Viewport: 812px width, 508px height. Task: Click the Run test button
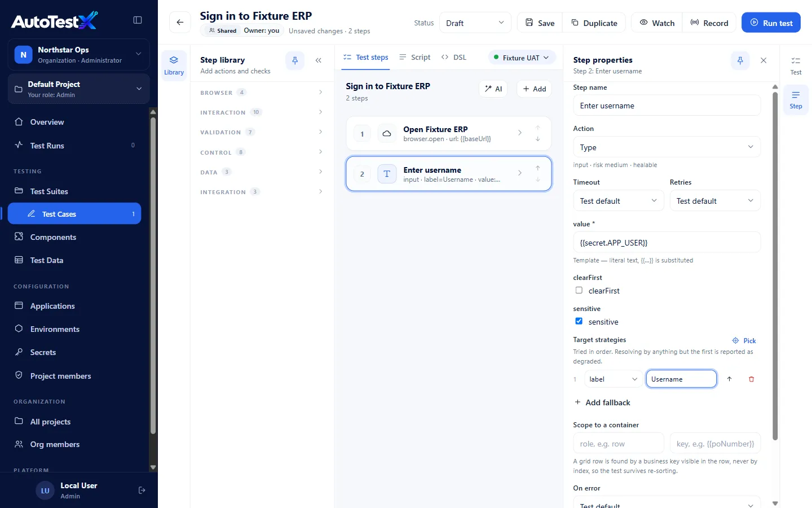771,23
